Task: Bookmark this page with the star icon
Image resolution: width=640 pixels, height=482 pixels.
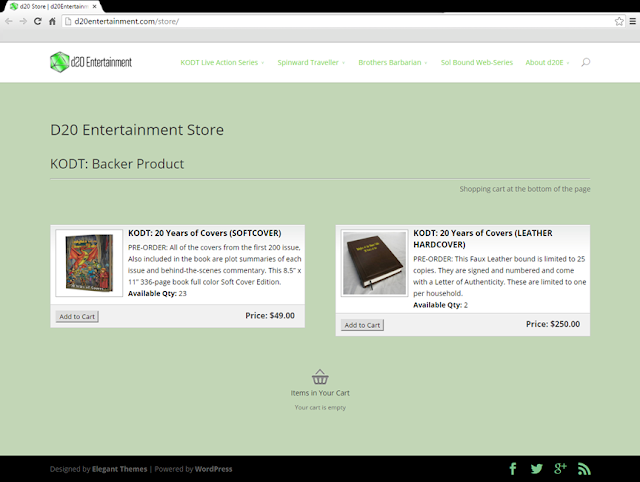Action: (619, 21)
